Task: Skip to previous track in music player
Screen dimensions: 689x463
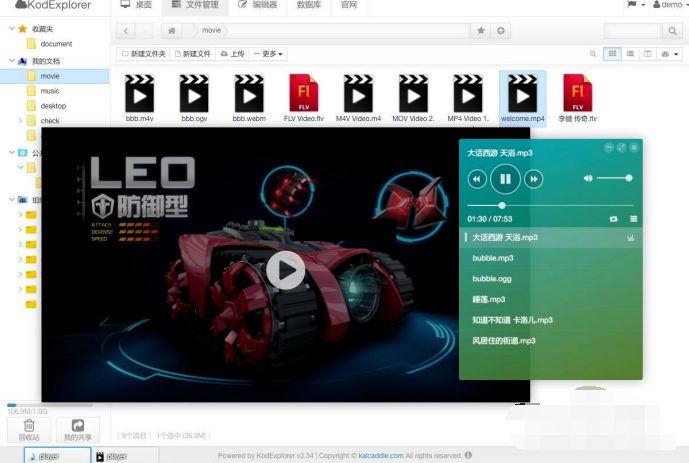Action: coord(477,179)
